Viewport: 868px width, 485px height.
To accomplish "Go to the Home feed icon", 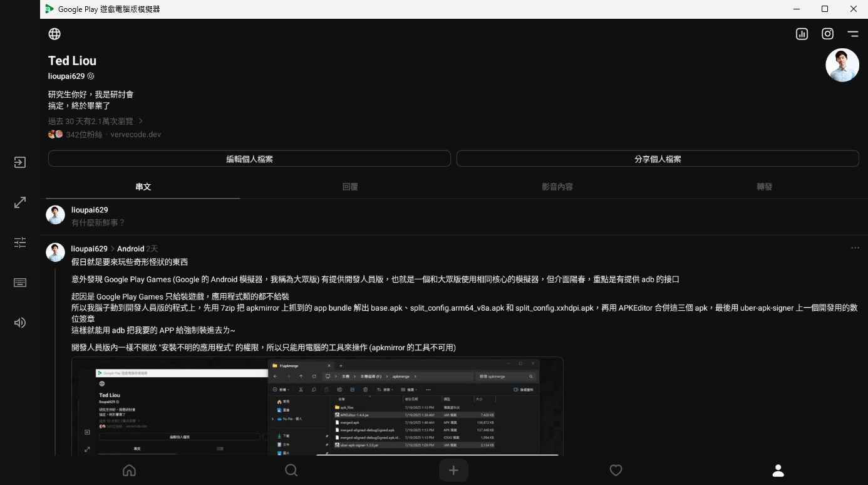I will (129, 470).
